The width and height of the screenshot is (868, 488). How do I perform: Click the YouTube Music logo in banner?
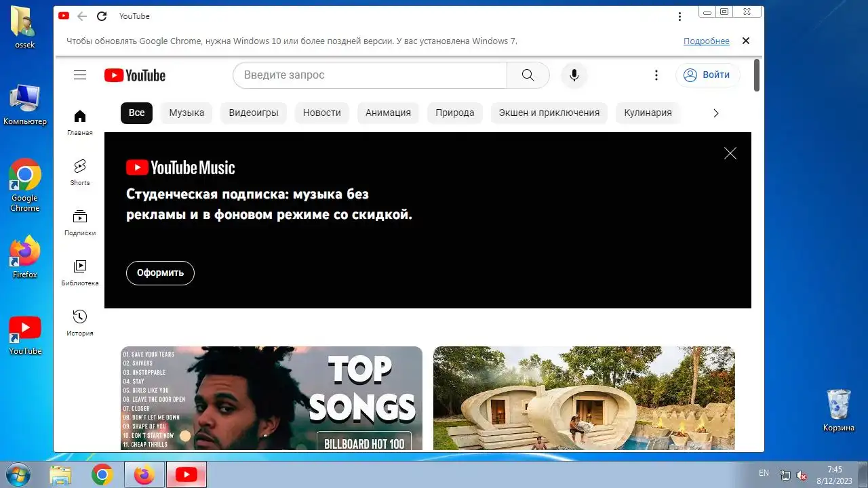[x=180, y=168]
